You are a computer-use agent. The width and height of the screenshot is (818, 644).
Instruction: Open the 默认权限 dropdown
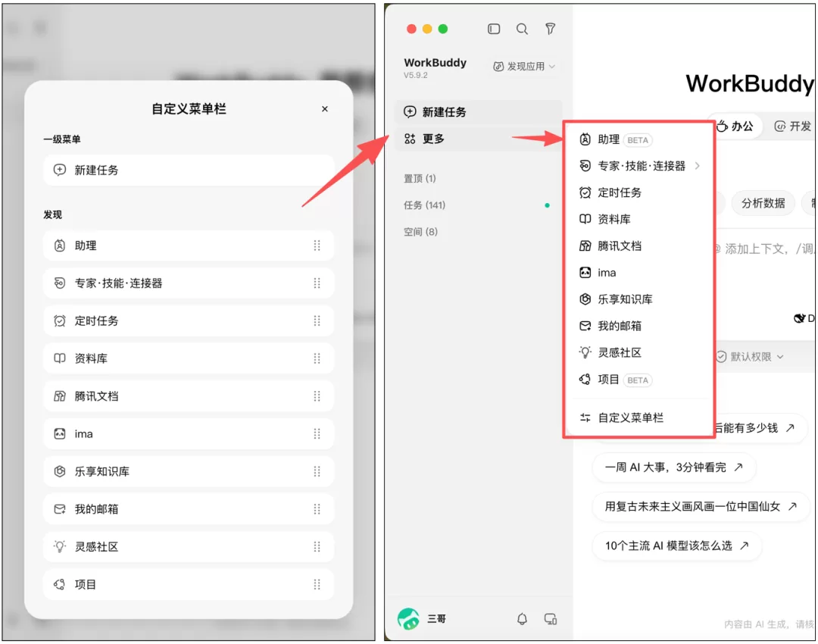click(x=750, y=356)
